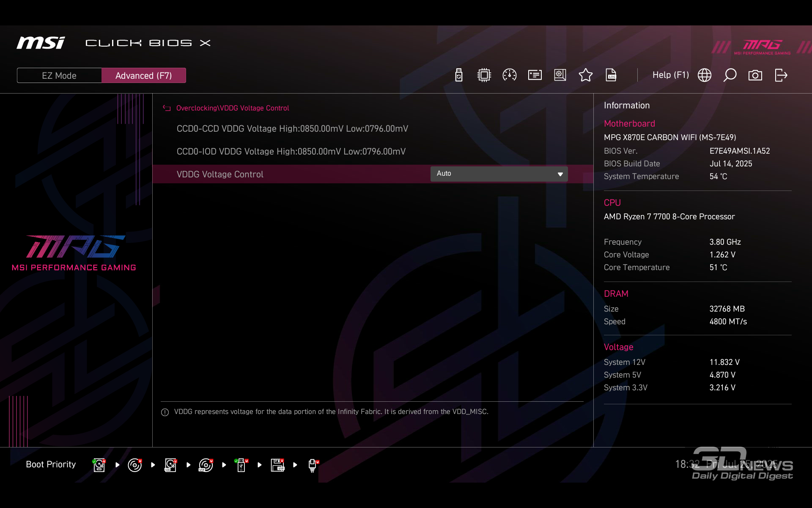Click System 12V value 11.832 V
Screen dimensions: 812x508
(x=724, y=362)
